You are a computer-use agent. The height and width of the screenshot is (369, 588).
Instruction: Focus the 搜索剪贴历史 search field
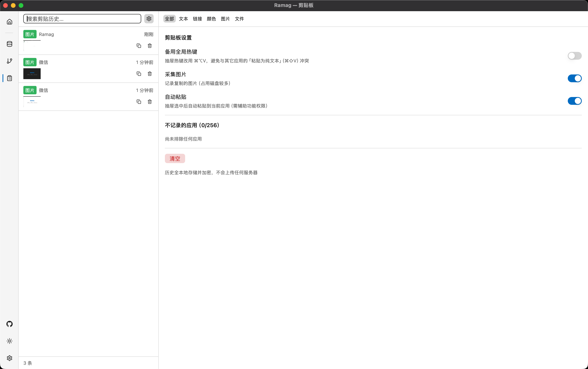82,19
